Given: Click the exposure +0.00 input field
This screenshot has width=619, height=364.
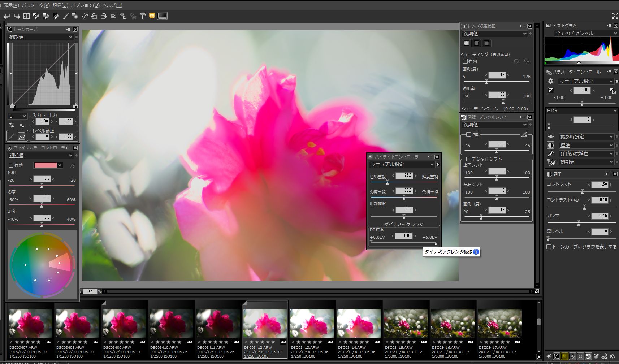Looking at the screenshot, I should (582, 90).
